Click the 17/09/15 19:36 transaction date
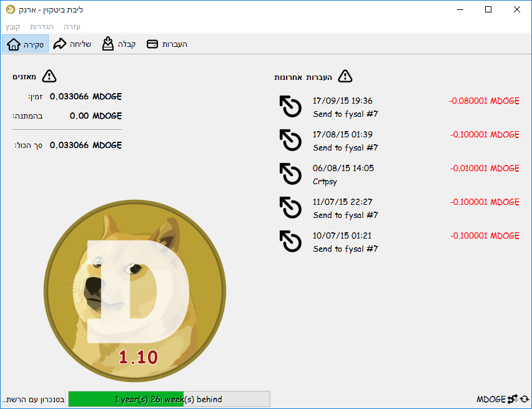The height and width of the screenshot is (409, 532). (342, 101)
